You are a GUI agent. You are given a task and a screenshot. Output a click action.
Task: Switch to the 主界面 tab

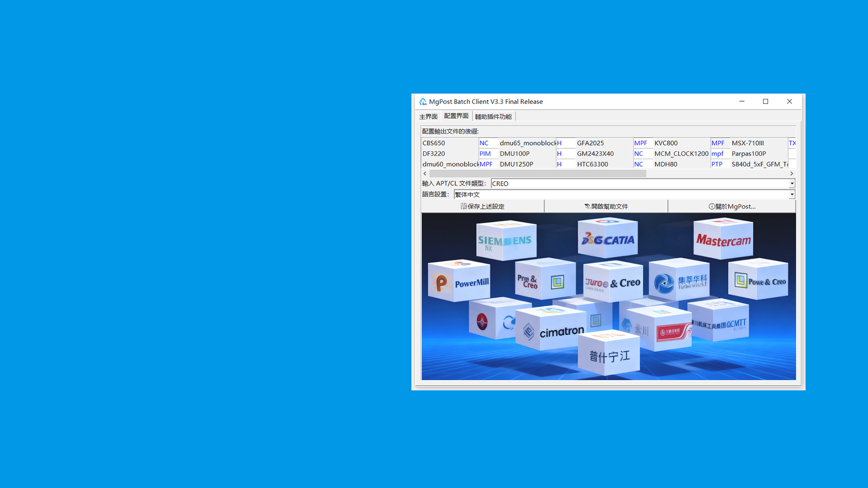point(428,117)
